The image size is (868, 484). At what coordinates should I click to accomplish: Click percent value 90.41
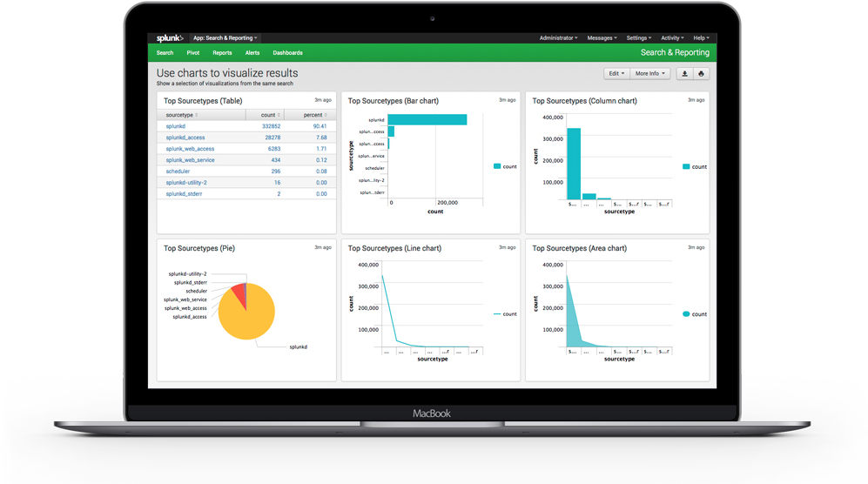(x=320, y=126)
